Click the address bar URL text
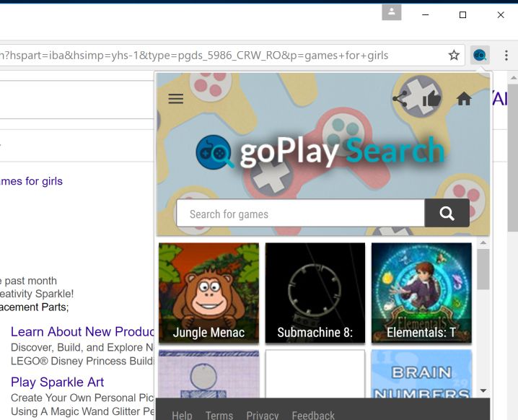This screenshot has height=420, width=518. [x=194, y=56]
